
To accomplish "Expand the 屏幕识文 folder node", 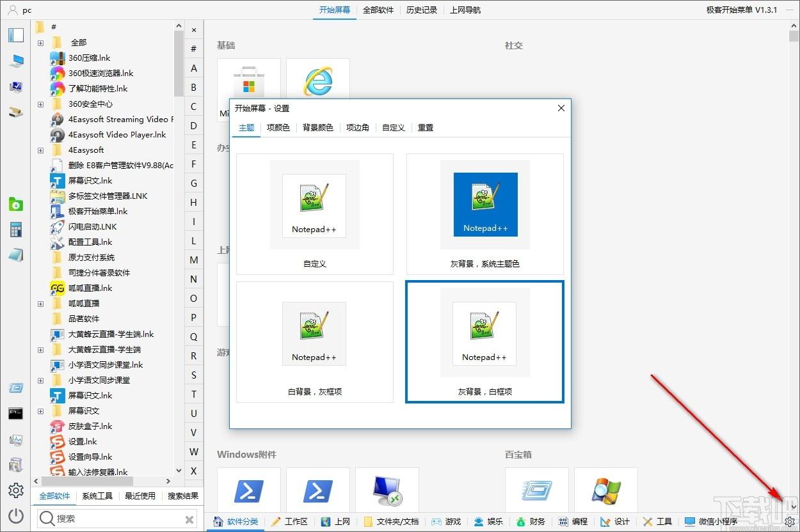I will point(40,411).
